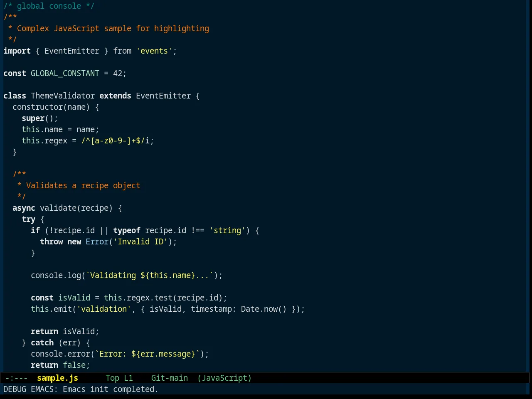
Task: Click the from keyword in import statement
Action: point(122,51)
